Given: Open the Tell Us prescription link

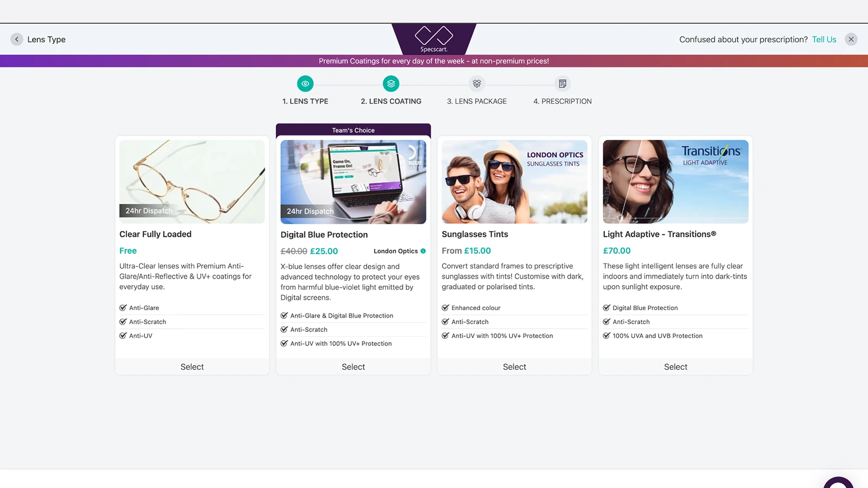Looking at the screenshot, I should pos(824,40).
